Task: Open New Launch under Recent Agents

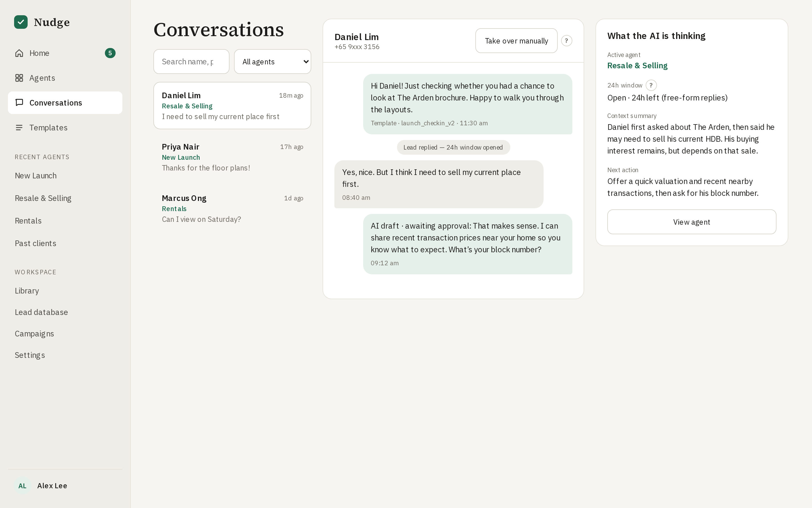Action: 65,176
